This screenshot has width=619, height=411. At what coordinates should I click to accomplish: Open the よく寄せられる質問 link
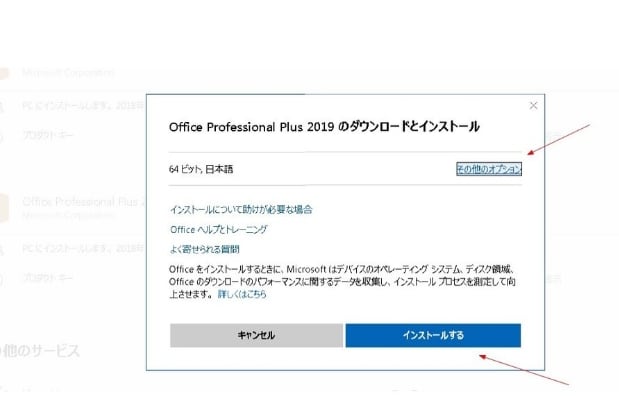click(204, 249)
